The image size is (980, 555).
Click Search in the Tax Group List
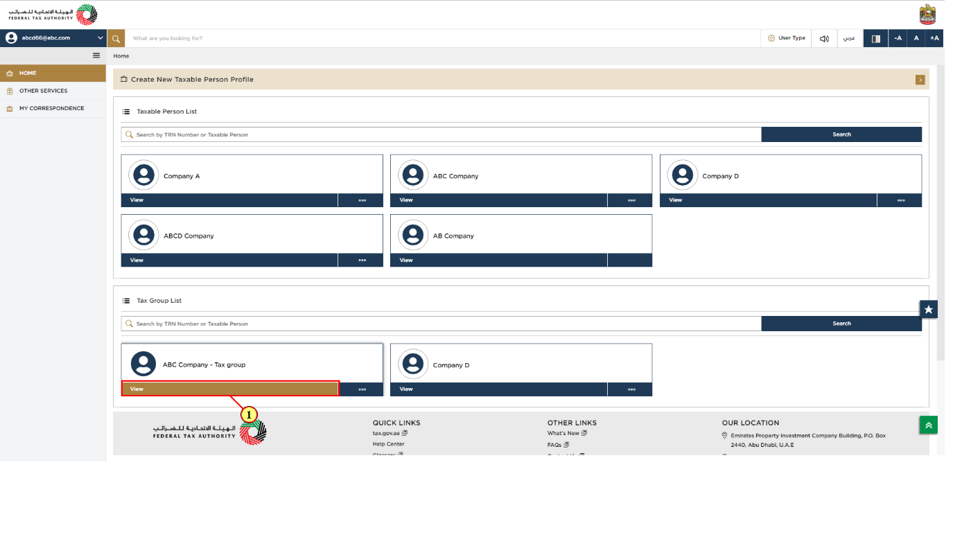tap(841, 324)
